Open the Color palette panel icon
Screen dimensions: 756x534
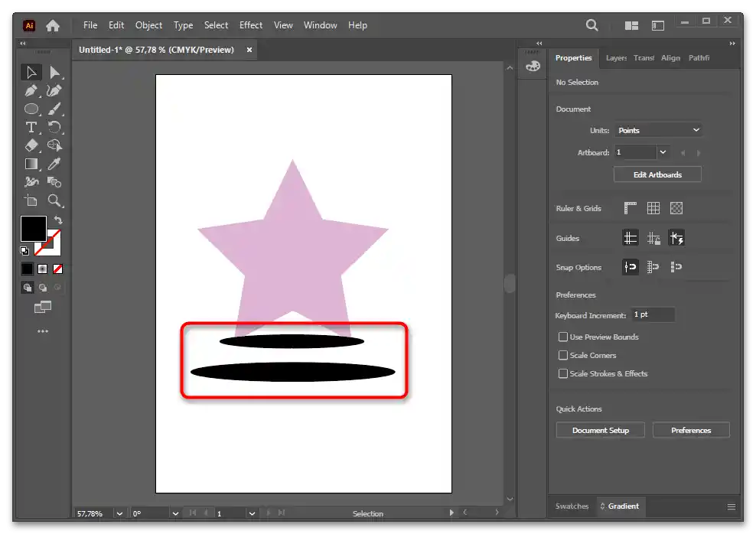[533, 67]
